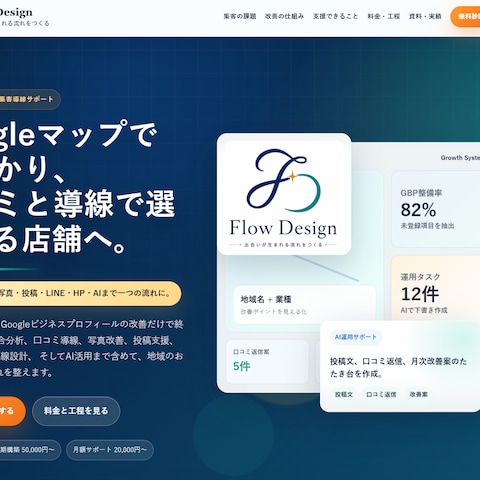Click the orange 無料診断 header button
This screenshot has width=480, height=480.
click(x=466, y=16)
